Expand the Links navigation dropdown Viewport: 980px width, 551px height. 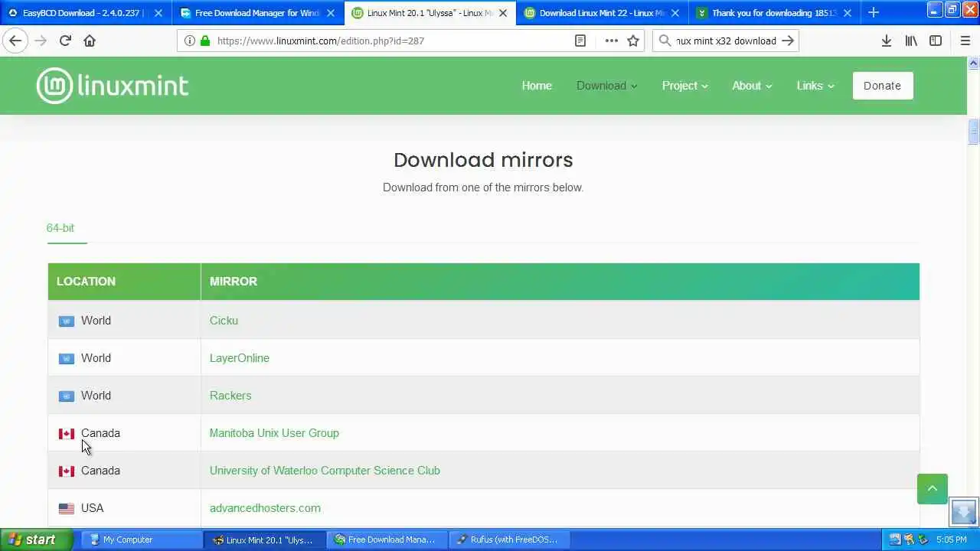pos(815,86)
